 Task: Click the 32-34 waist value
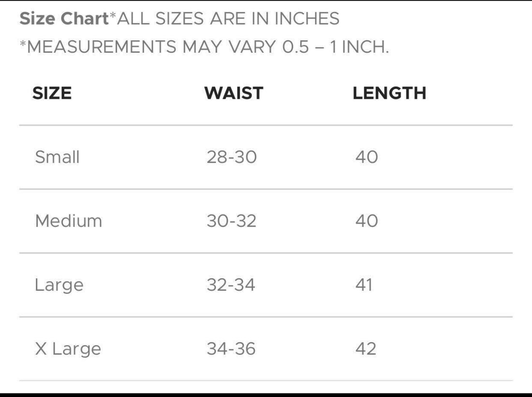click(x=231, y=285)
